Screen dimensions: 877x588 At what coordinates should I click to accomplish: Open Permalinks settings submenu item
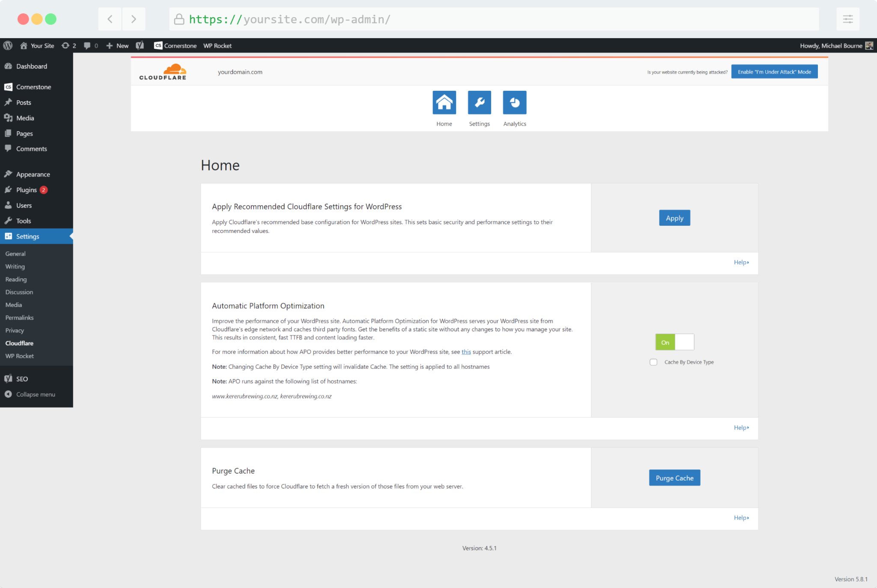pyautogui.click(x=19, y=317)
